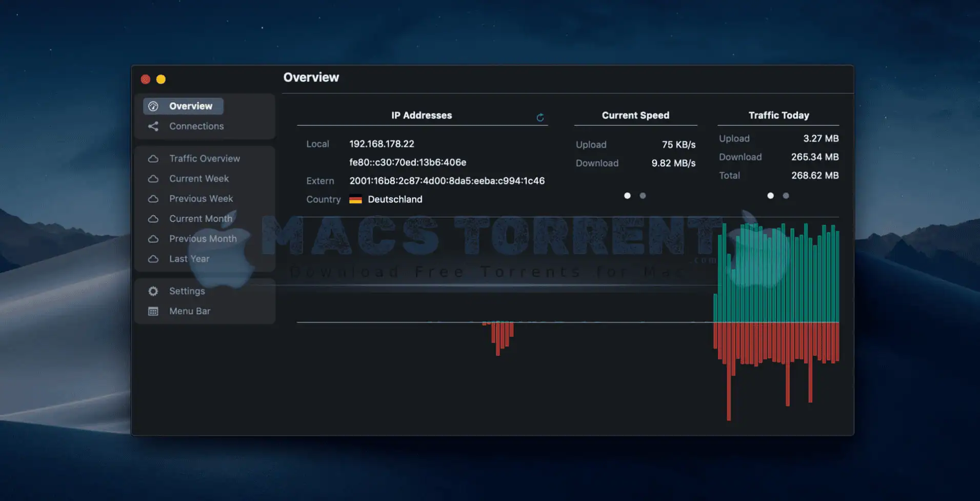Click external address 2001:16b8:2c87:4d00:8da5:eeba:c994:1c46
This screenshot has height=501, width=980.
(x=447, y=181)
